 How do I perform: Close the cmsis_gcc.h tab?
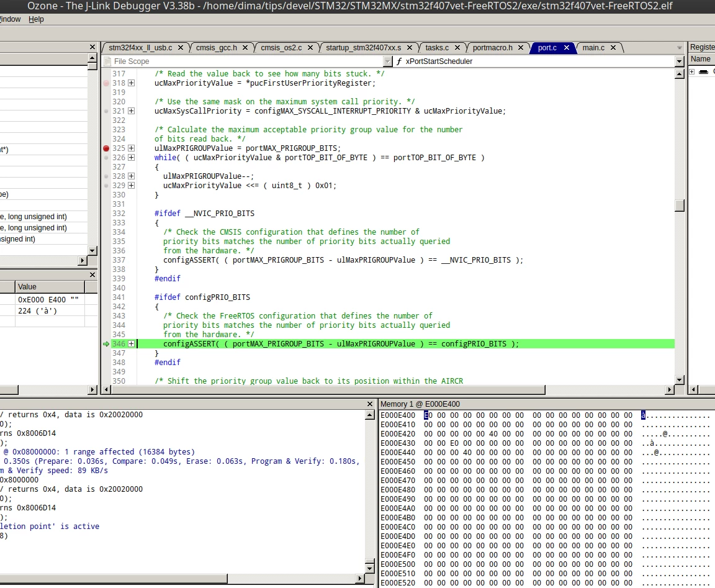coord(245,47)
